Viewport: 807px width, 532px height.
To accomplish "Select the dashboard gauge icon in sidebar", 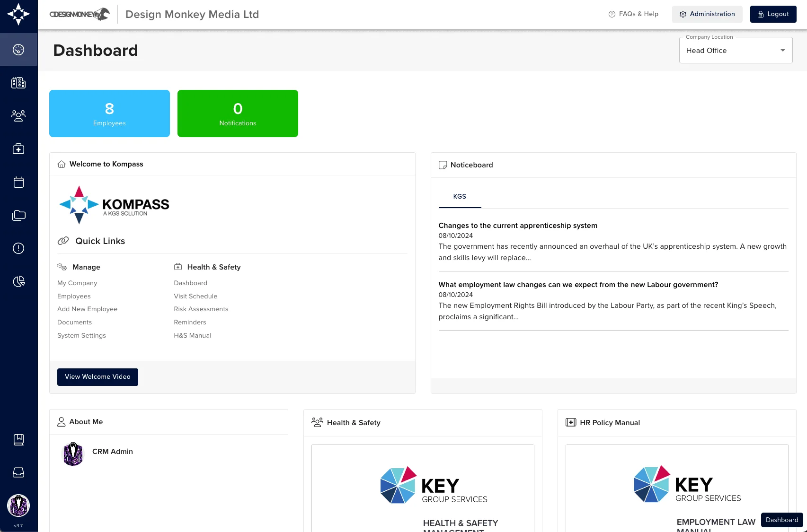I will click(x=18, y=50).
